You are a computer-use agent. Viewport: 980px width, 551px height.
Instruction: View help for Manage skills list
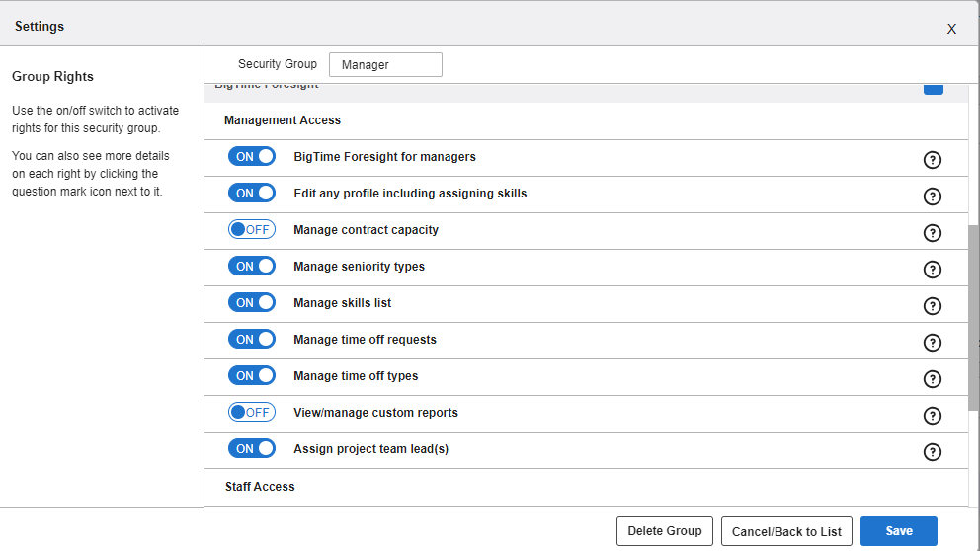(932, 306)
